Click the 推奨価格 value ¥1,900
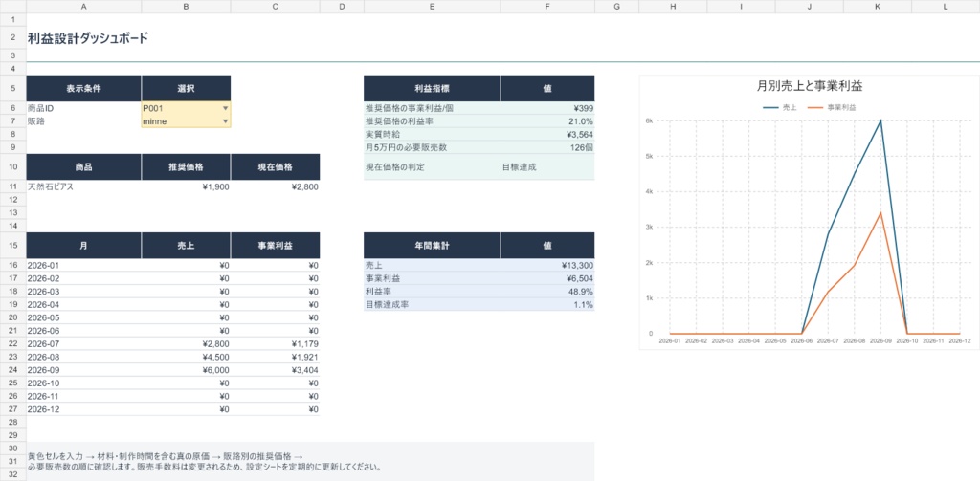Screen dimensions: 980x481 point(186,186)
